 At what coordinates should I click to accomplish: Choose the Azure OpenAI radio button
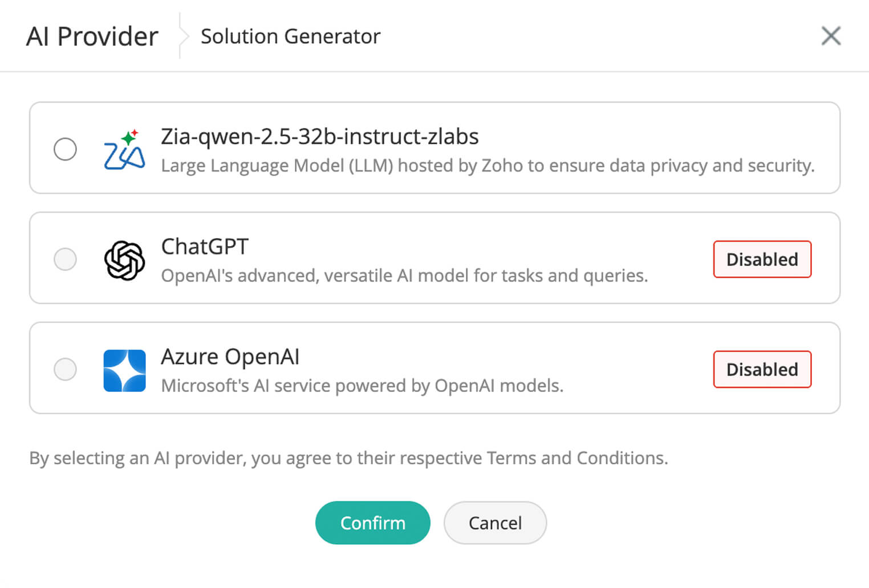pos(65,369)
